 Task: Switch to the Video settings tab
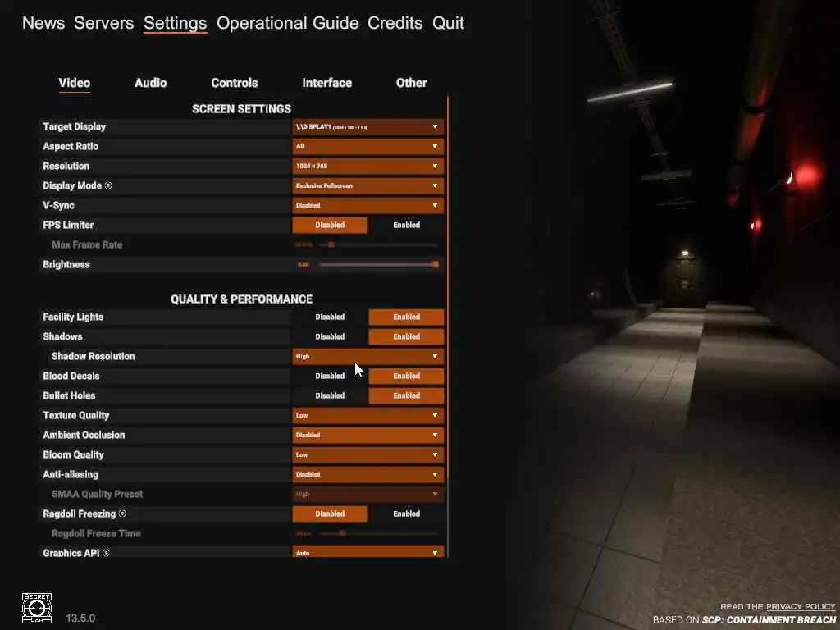pos(75,83)
